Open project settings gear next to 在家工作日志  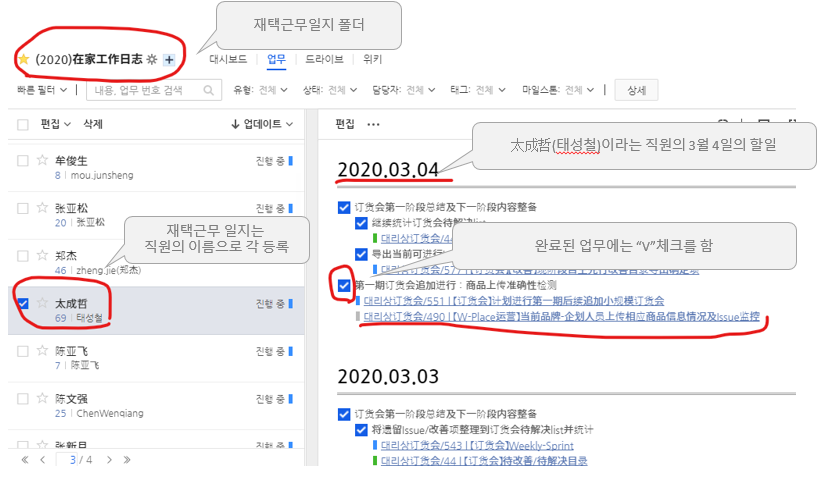tap(152, 59)
